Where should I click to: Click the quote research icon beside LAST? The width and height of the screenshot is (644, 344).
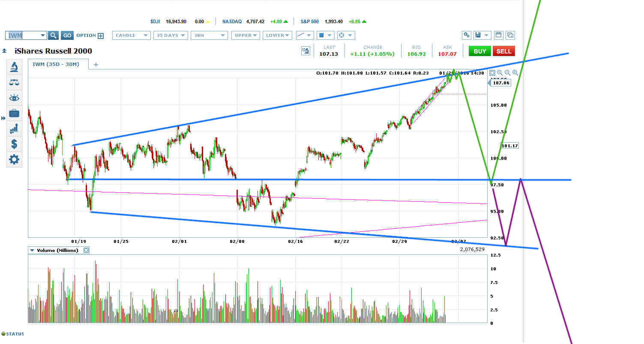tap(306, 51)
